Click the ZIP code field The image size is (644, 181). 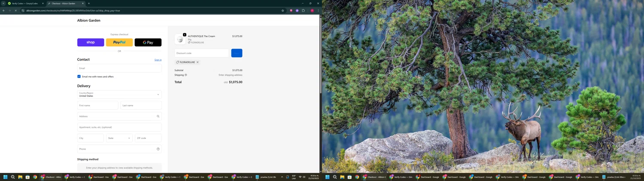pos(148,138)
